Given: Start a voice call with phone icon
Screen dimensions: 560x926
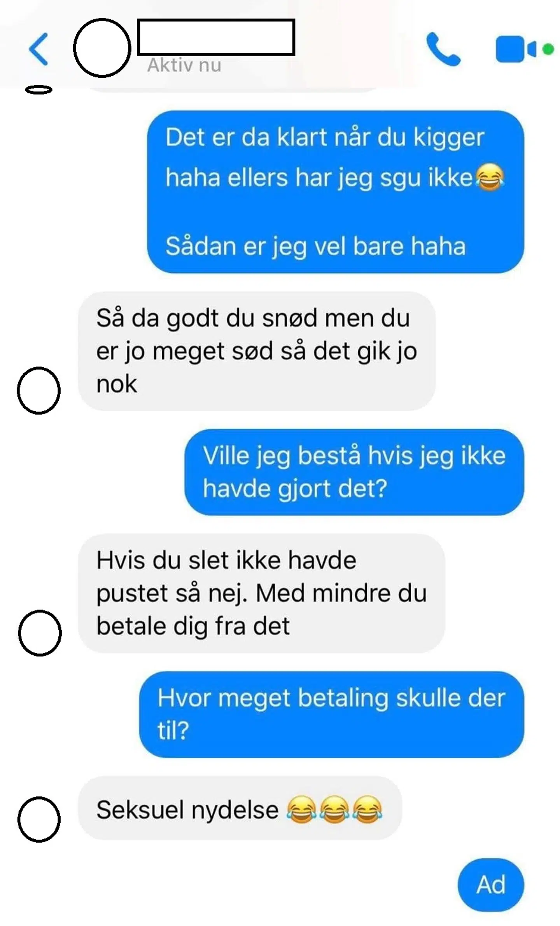Looking at the screenshot, I should (443, 49).
